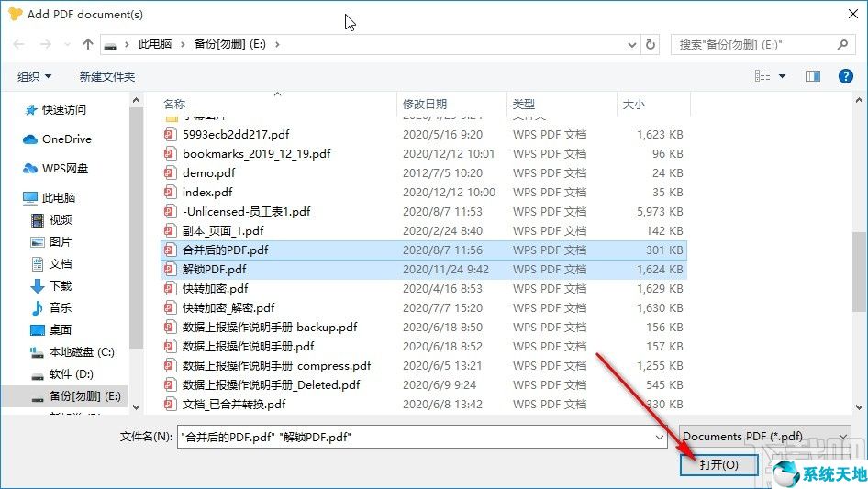Click 新建文件夹 button

106,76
